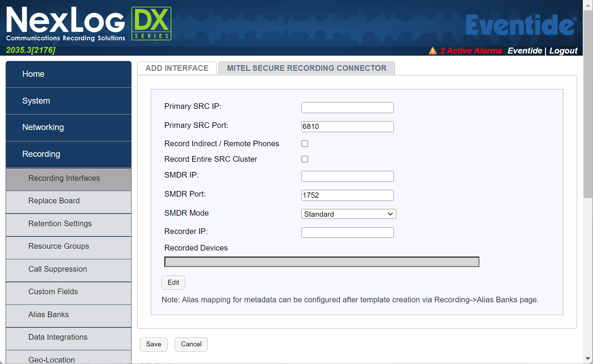Click the NexLog DX Series logo
The image size is (593, 364).
tap(88, 24)
